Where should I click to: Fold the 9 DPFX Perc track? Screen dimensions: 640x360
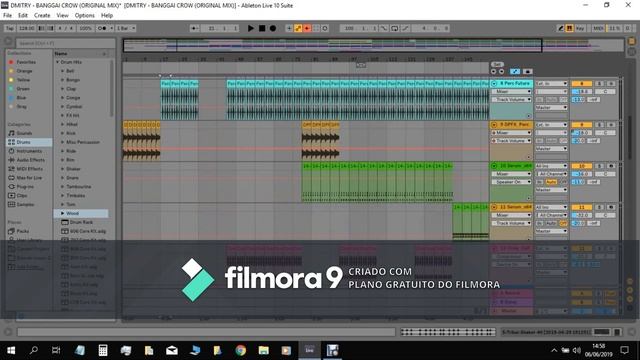coord(494,124)
